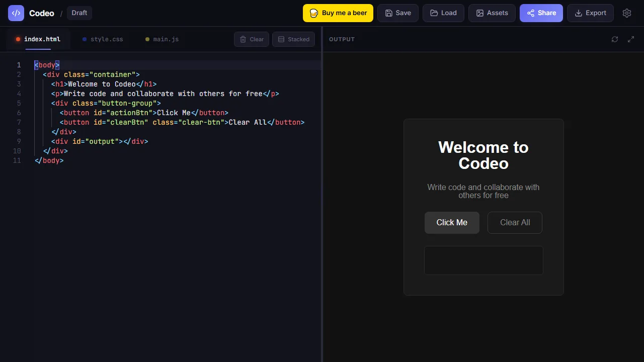Expand the output panel to fullscreen
Viewport: 644px width, 362px height.
point(631,39)
